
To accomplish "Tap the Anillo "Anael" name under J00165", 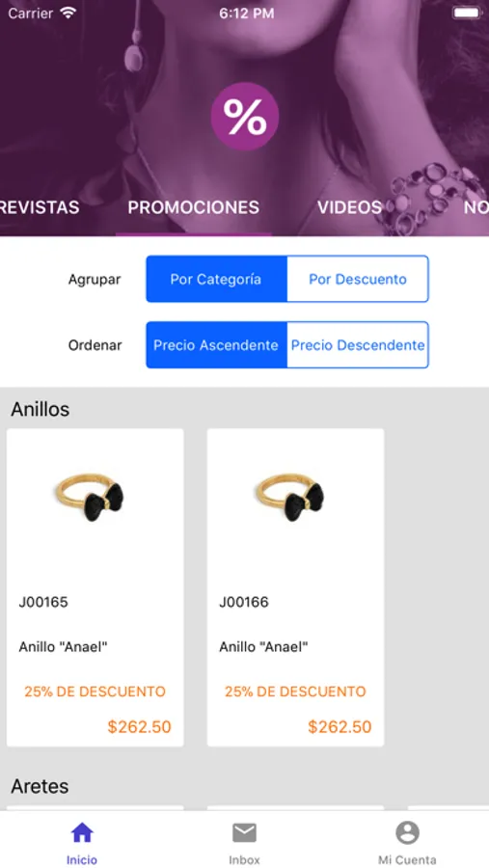I will [63, 646].
